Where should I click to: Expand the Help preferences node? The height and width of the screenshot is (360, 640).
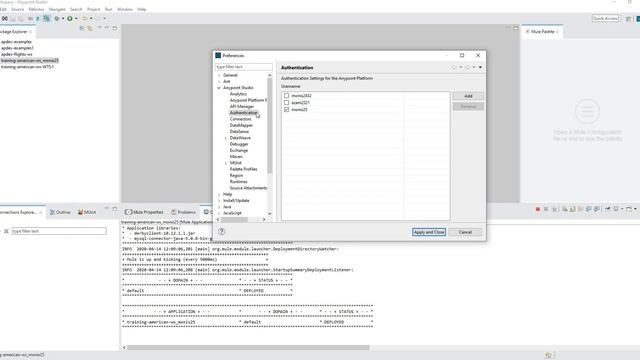tap(219, 194)
